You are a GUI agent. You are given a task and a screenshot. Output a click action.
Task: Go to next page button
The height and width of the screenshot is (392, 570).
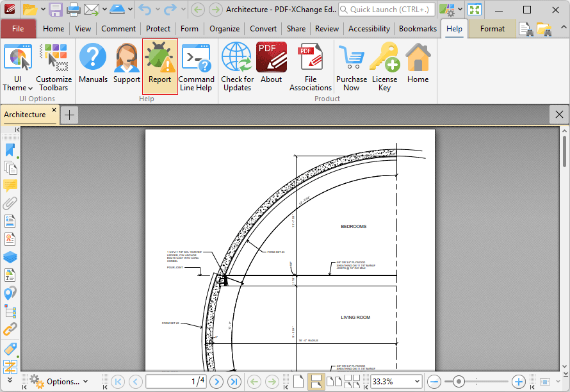pos(216,382)
